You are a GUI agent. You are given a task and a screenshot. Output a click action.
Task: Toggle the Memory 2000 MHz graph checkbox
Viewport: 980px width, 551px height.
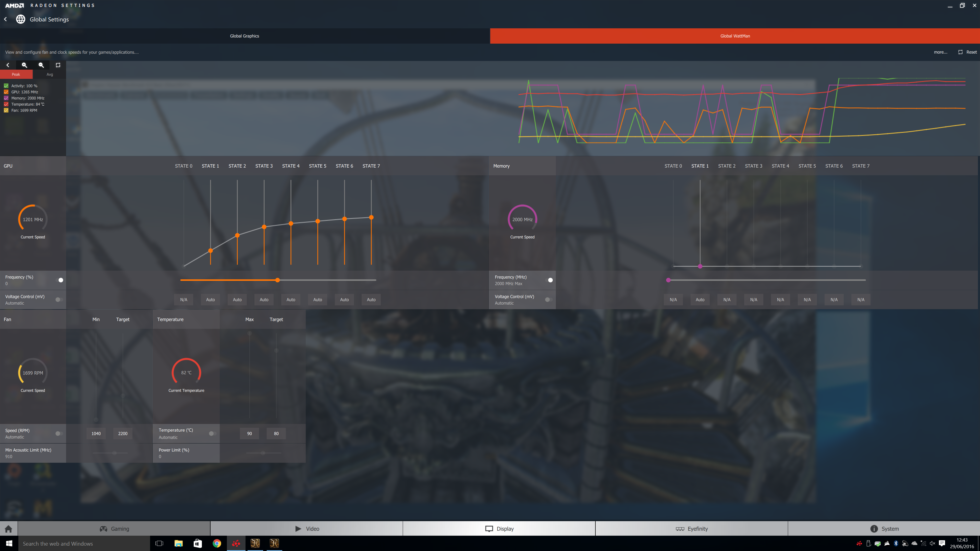click(6, 98)
